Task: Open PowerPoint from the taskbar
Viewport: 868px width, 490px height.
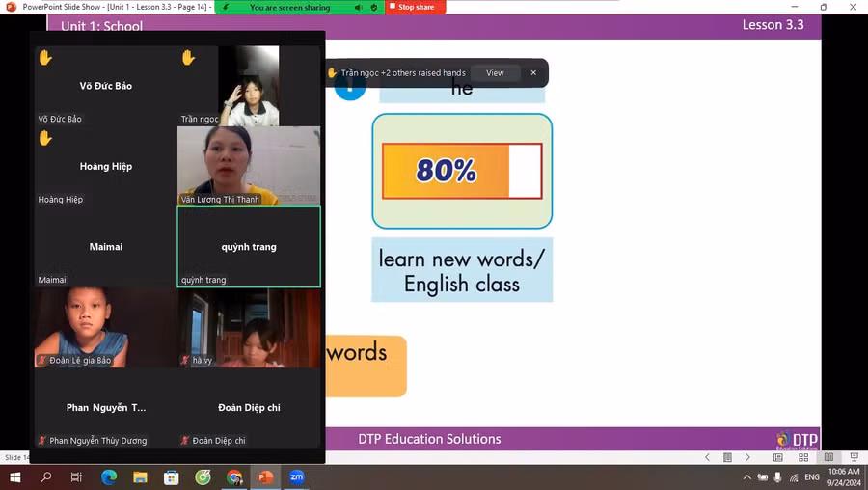Action: pyautogui.click(x=265, y=477)
